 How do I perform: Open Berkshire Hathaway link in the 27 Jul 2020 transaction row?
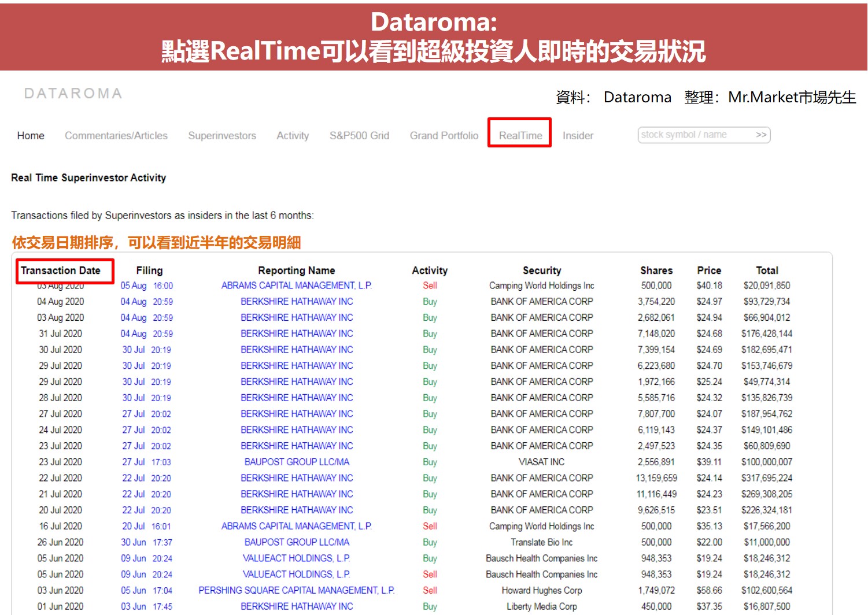click(297, 414)
